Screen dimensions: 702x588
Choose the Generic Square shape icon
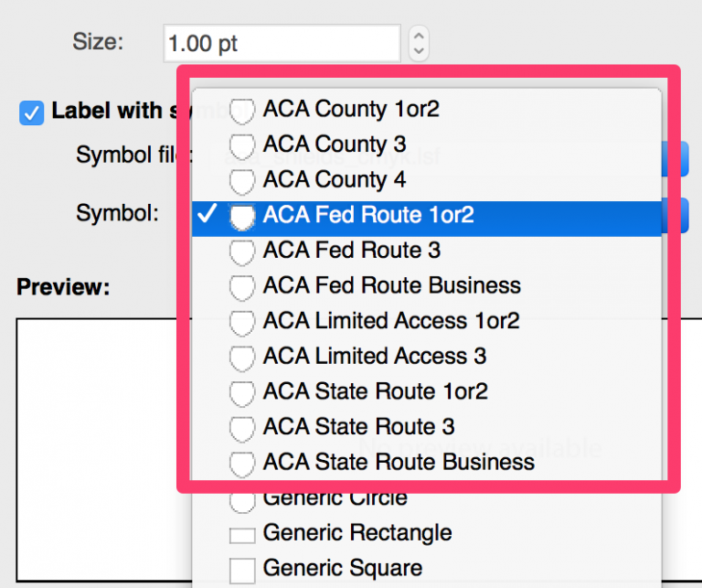(242, 570)
